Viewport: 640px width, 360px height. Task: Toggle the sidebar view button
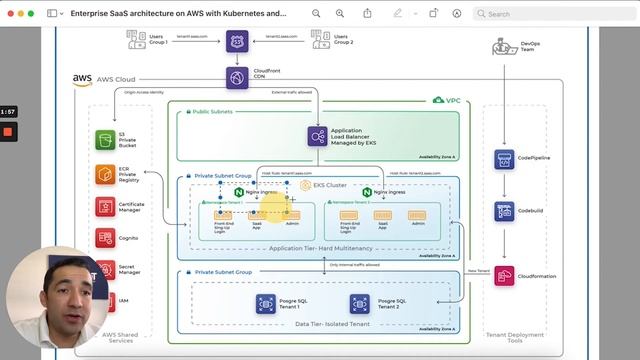52,13
